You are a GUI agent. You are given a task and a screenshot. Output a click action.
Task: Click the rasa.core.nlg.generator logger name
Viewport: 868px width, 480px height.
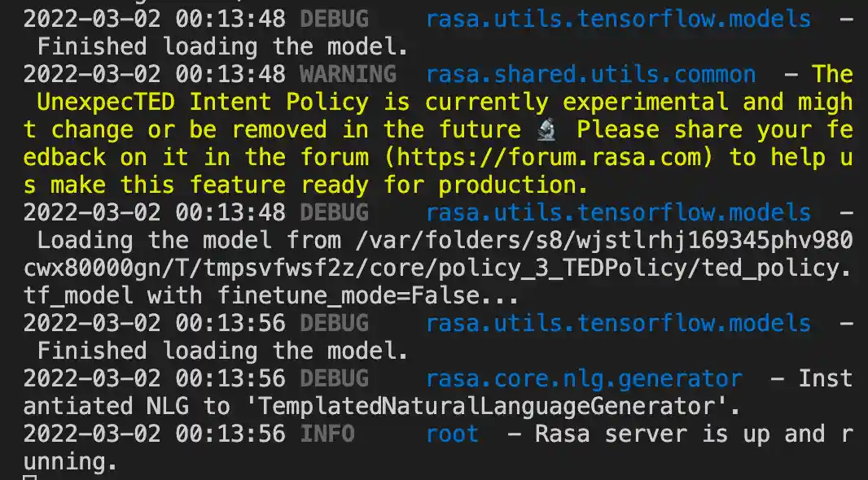(584, 378)
